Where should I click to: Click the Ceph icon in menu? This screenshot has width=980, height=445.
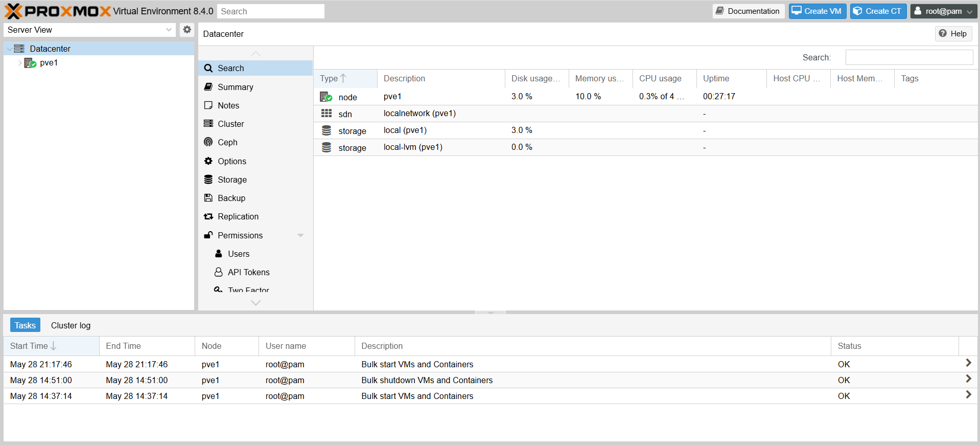coord(208,142)
